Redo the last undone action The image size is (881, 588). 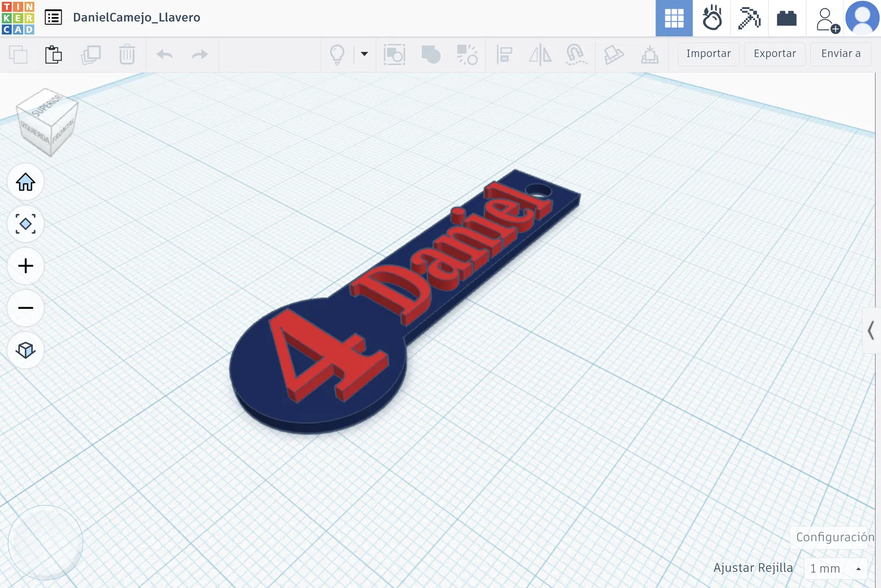pyautogui.click(x=200, y=55)
